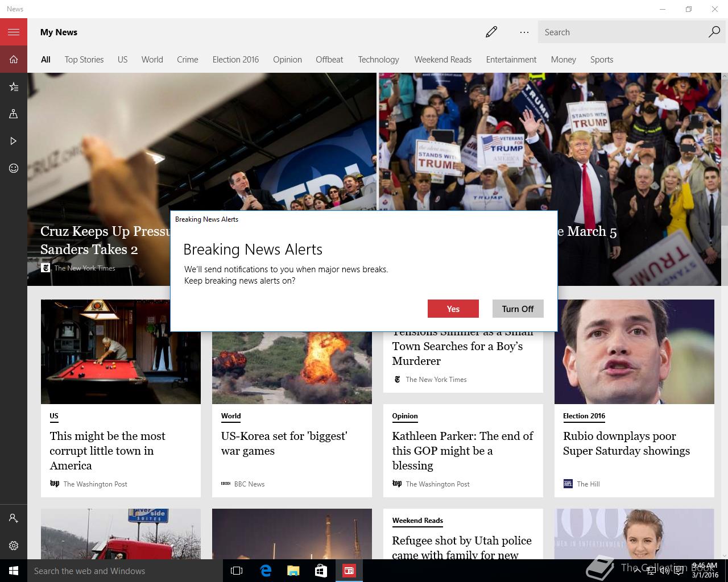Open the Windows Start menu
The image size is (728, 582).
(14, 571)
